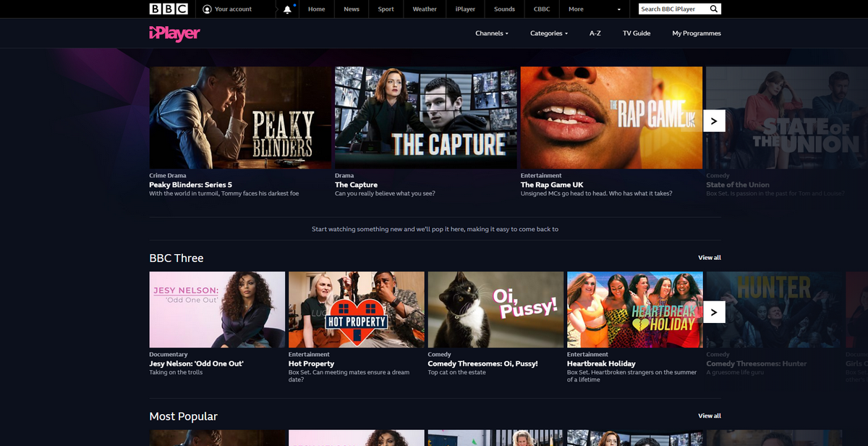Image resolution: width=868 pixels, height=446 pixels.
Task: Open notifications bell icon
Action: pyautogui.click(x=288, y=9)
